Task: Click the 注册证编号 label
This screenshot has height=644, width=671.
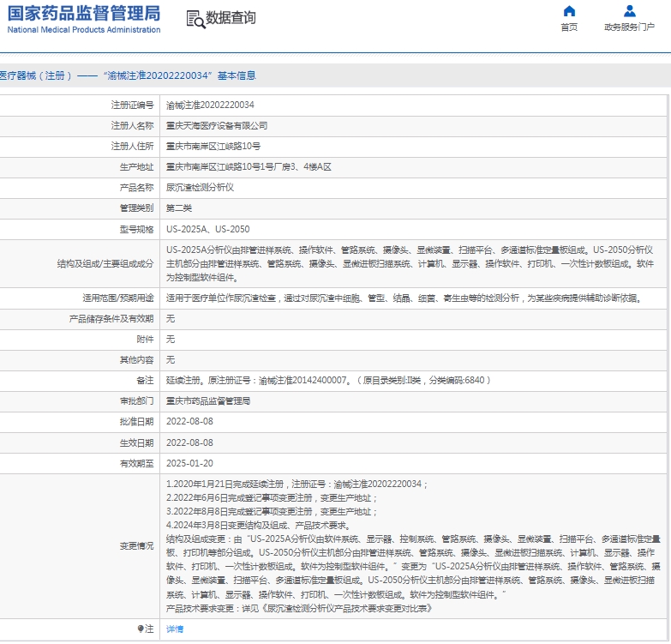Action: 132,105
